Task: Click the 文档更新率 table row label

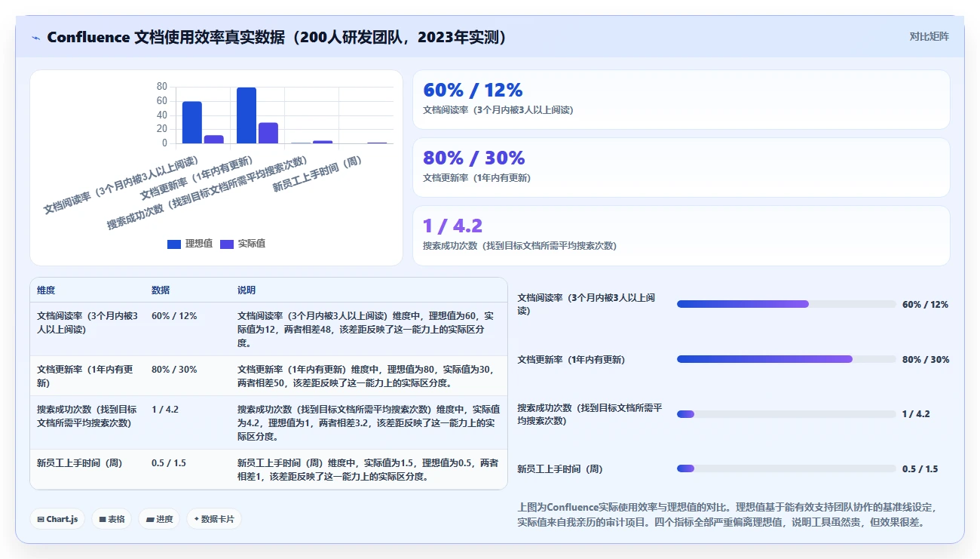Action: click(x=85, y=376)
